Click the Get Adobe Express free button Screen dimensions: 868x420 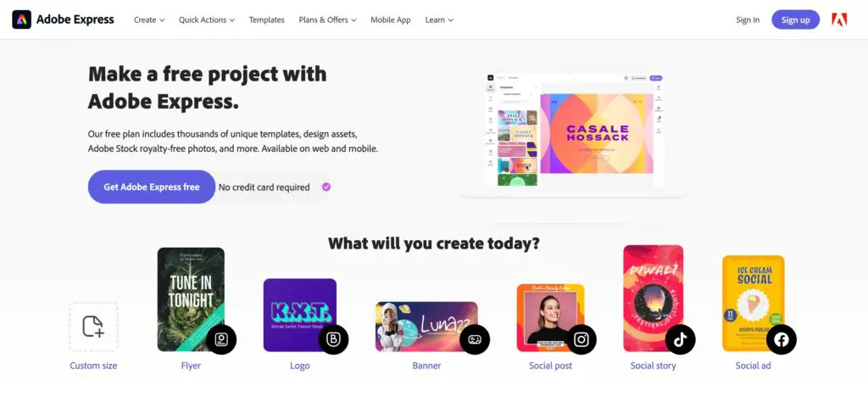(151, 187)
